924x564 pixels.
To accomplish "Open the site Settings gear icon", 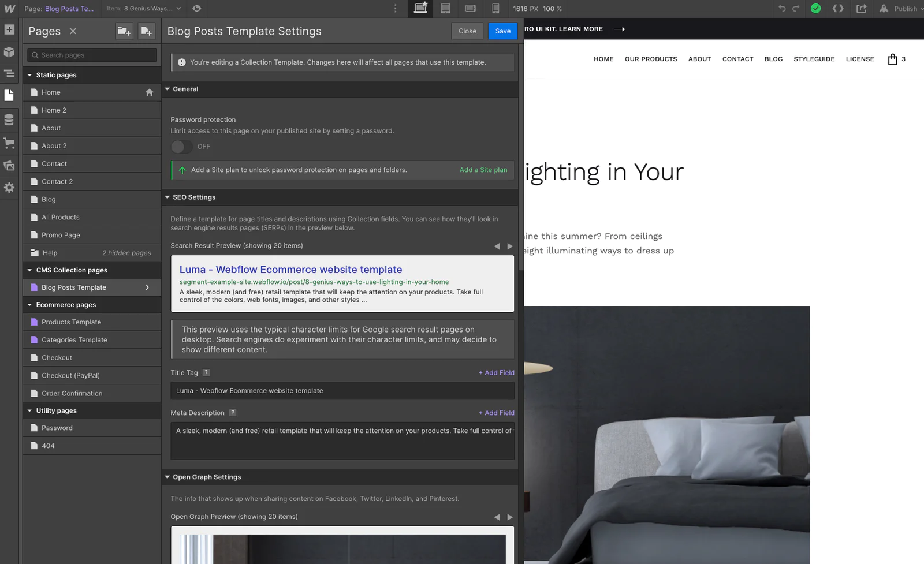I will 9,188.
